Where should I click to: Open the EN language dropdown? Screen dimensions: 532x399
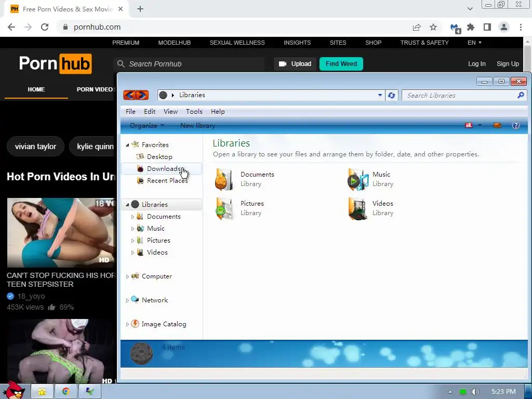474,43
